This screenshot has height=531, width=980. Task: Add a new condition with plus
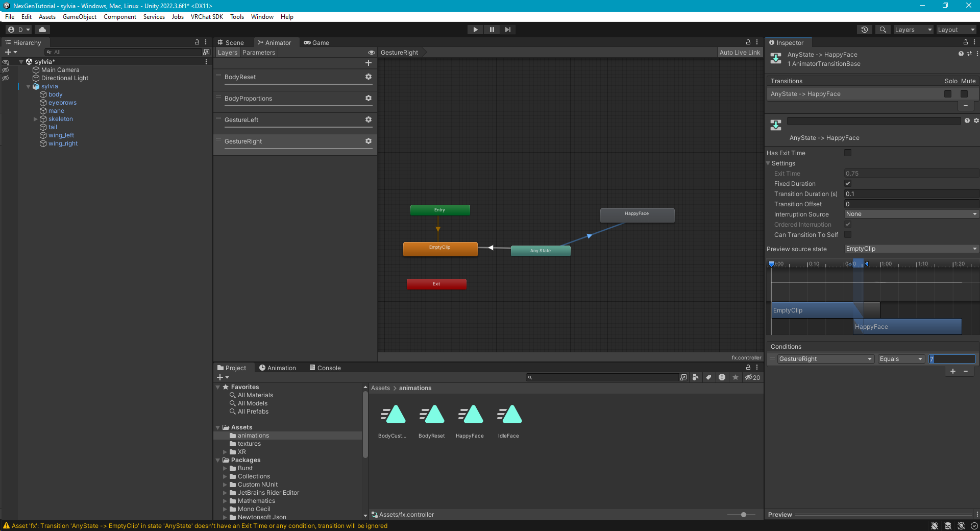953,371
